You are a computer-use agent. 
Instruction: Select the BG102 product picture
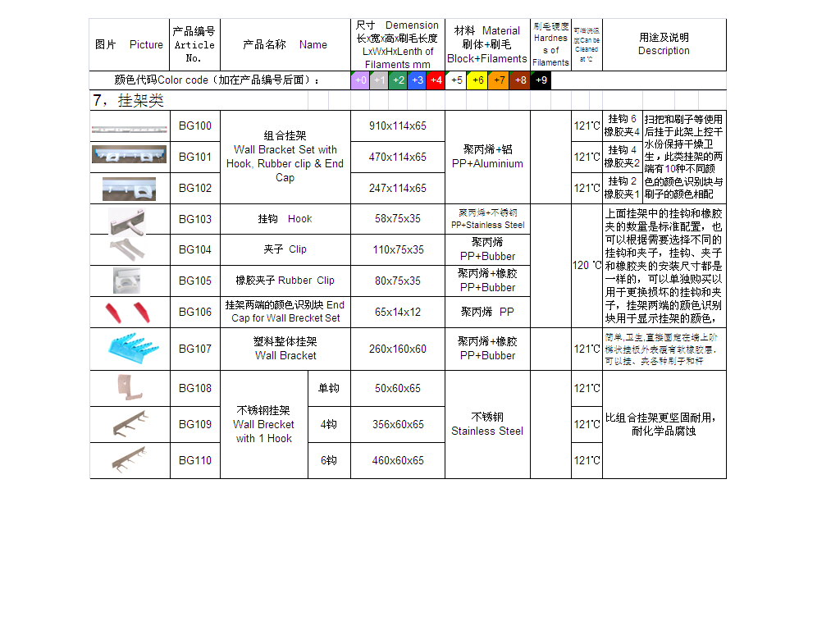pyautogui.click(x=129, y=189)
